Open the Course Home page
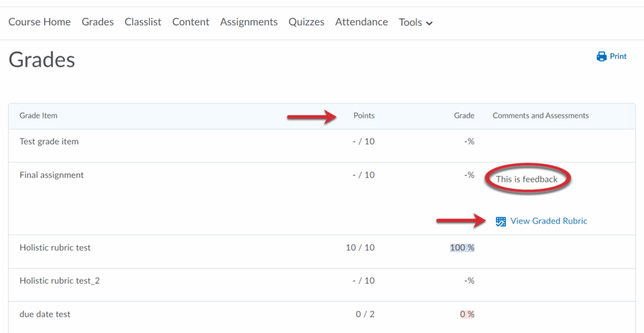 click(40, 22)
